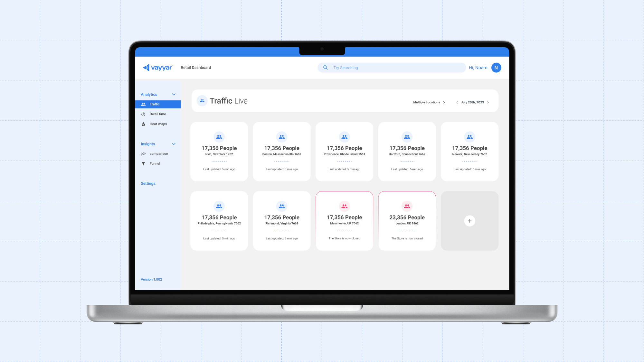Add a new location with plus button
644x362 pixels.
[470, 221]
